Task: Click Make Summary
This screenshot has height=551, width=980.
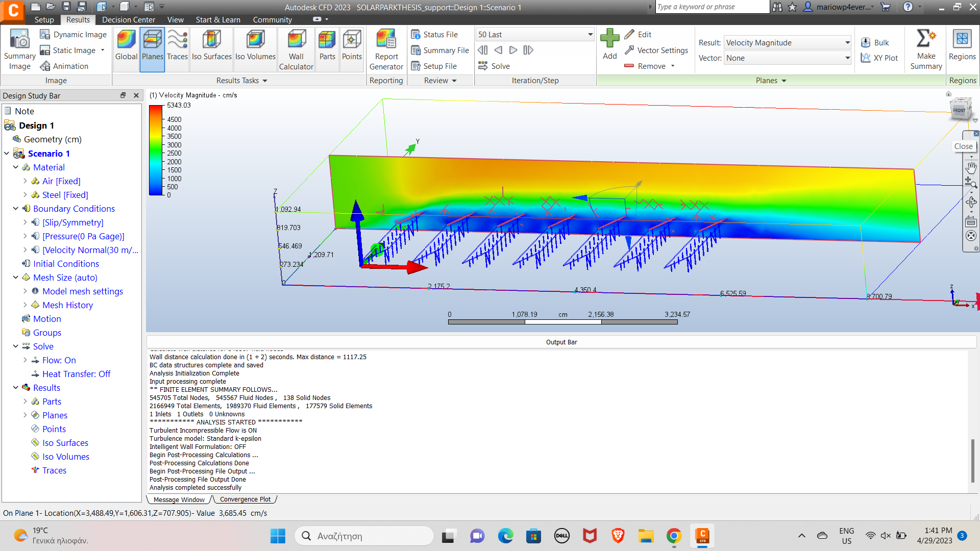Action: (x=925, y=48)
